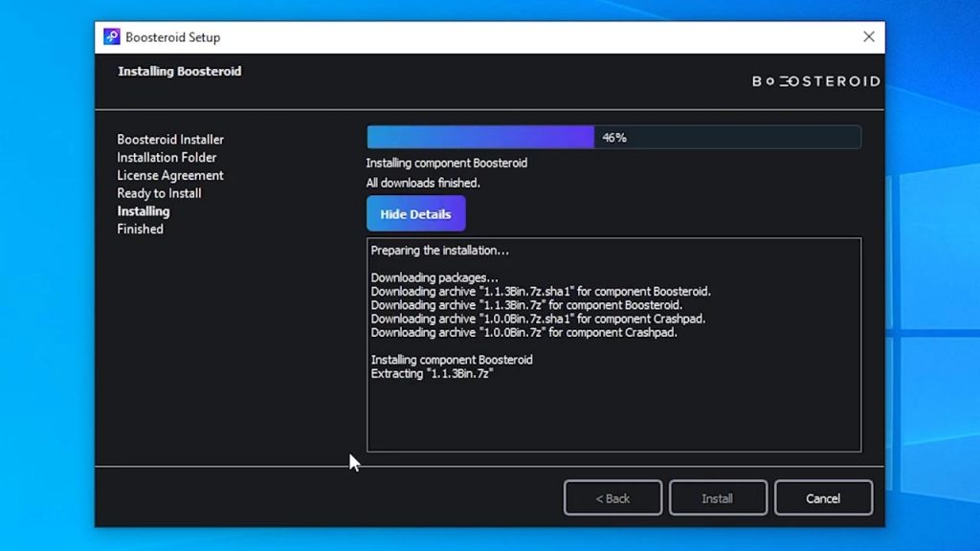Click the Install button
980x551 pixels.
718,497
